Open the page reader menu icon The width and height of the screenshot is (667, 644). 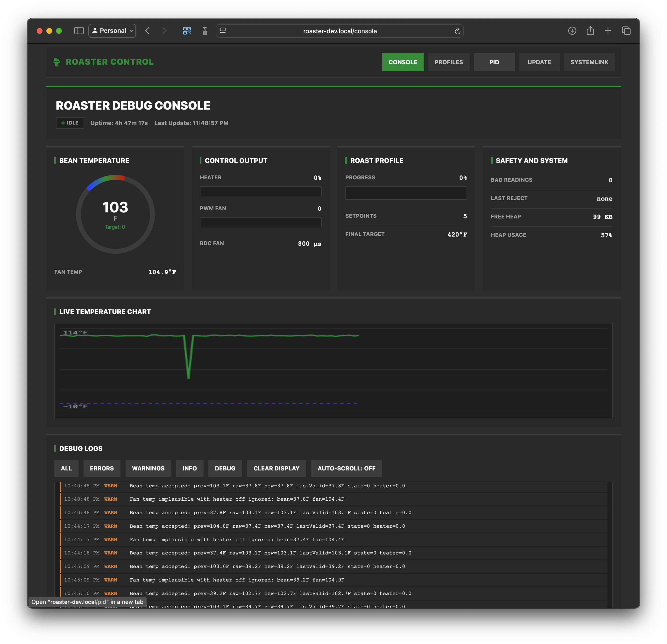coord(223,31)
